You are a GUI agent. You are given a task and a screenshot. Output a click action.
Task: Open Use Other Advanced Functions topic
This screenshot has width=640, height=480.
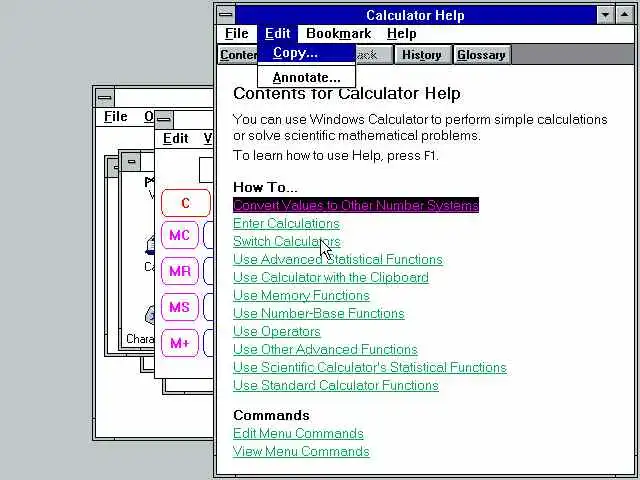(x=325, y=350)
